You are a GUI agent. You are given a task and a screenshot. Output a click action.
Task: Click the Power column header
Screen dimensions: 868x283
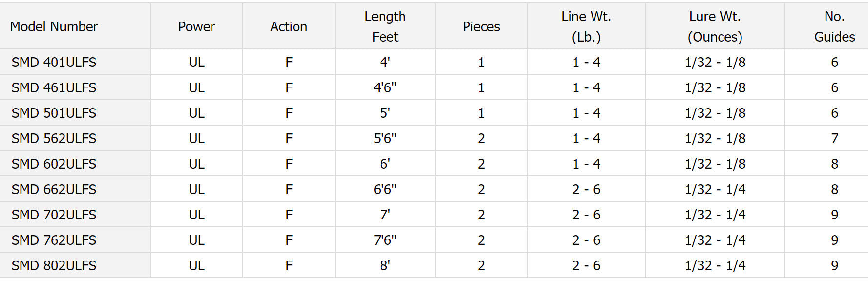click(196, 26)
